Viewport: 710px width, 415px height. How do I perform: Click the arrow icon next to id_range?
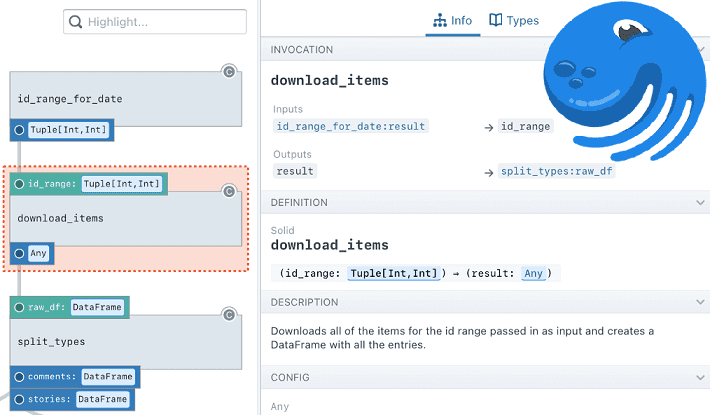[x=489, y=128]
